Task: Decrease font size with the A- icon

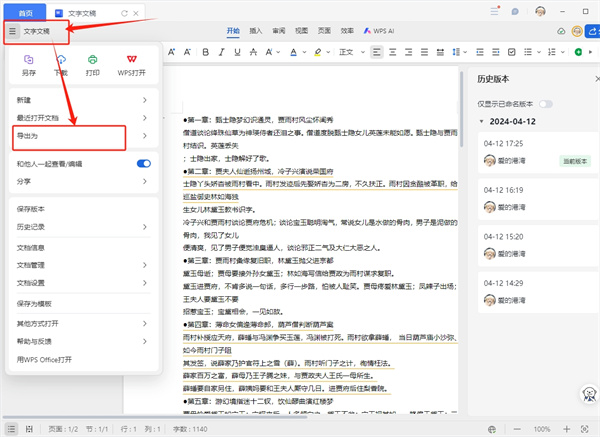Action: [x=187, y=52]
